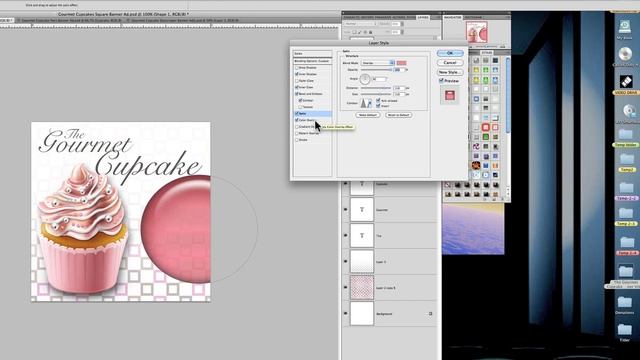The height and width of the screenshot is (360, 640).
Task: Enable the Texture sub-effect checkbox
Action: pos(300,107)
